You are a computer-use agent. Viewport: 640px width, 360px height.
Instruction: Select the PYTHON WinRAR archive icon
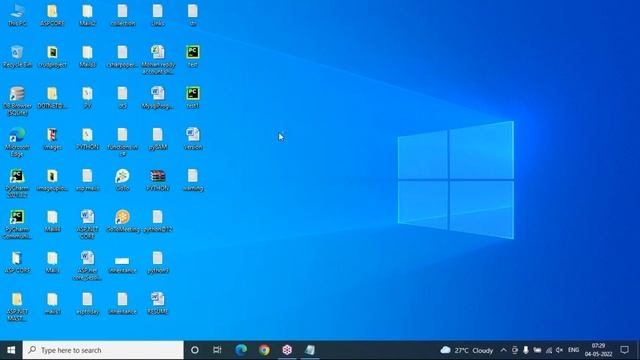158,180
